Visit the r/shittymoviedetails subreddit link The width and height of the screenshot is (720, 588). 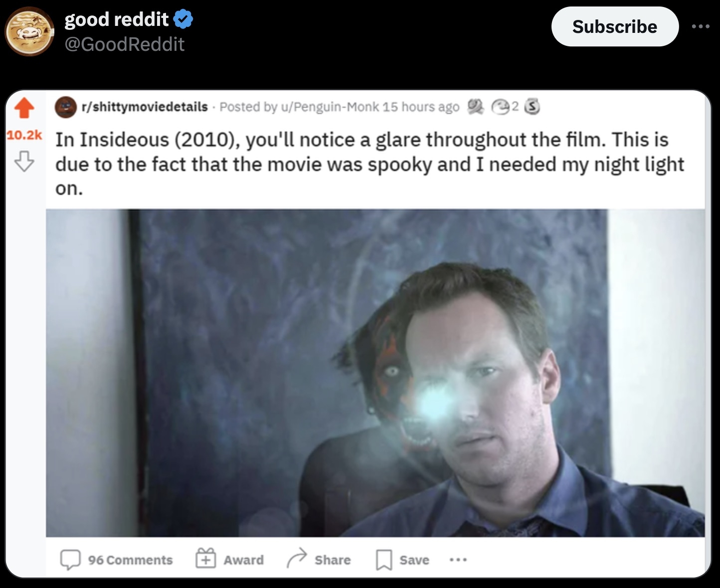click(144, 107)
